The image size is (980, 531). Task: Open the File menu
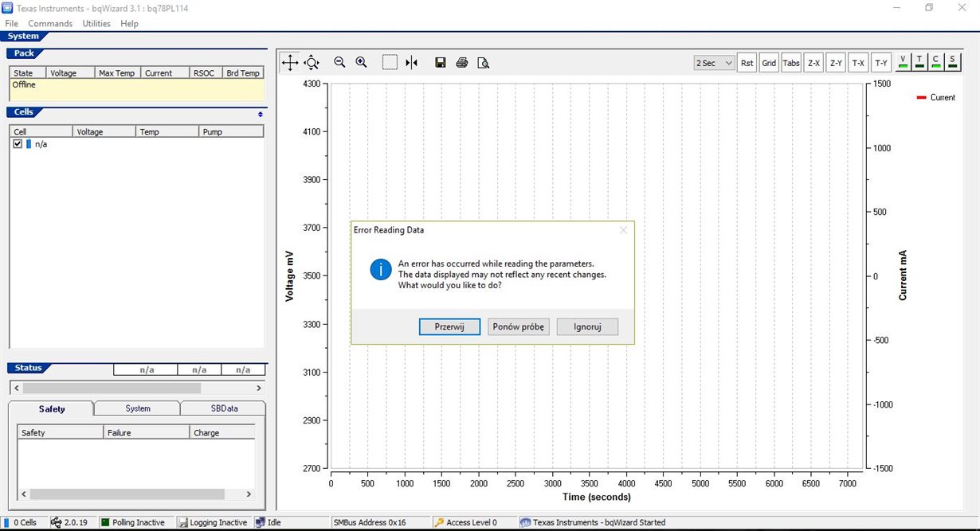(x=11, y=24)
